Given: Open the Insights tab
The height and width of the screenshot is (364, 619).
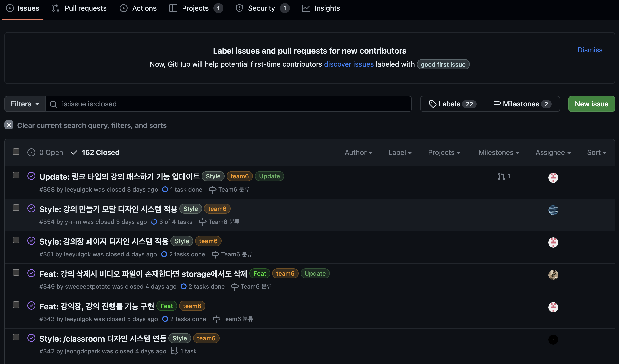Looking at the screenshot, I should (x=321, y=8).
